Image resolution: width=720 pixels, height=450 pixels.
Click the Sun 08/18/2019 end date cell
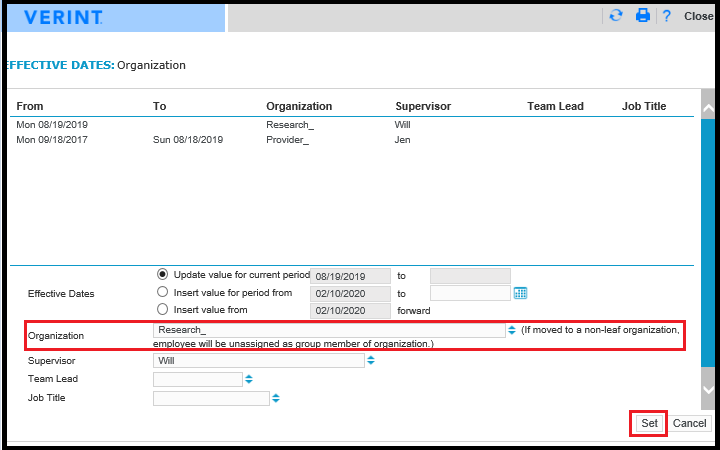[188, 140]
